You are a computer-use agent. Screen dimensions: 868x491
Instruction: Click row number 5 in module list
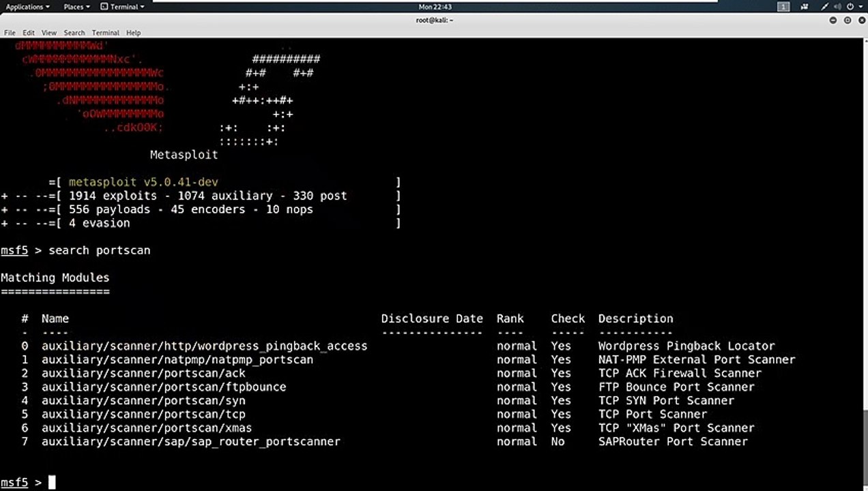click(25, 414)
